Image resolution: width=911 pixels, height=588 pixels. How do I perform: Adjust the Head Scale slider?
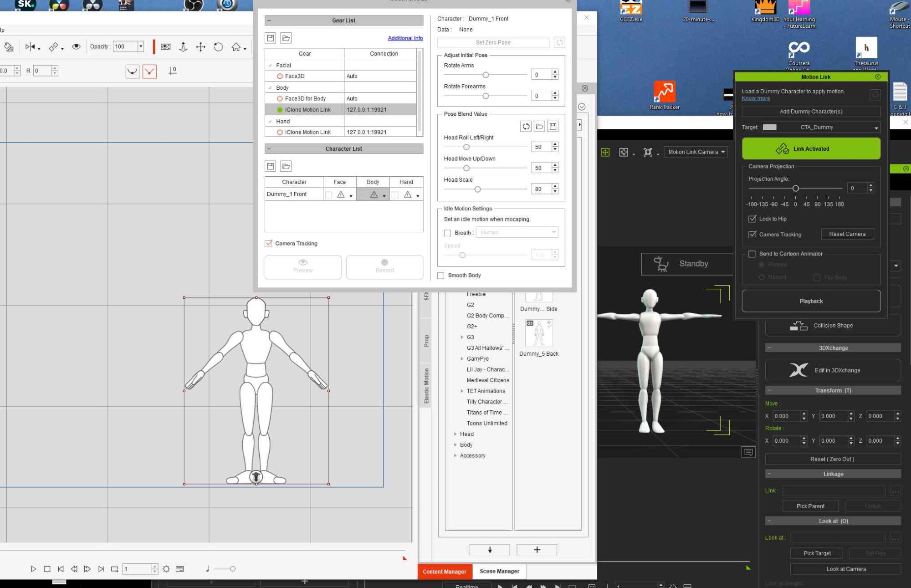tap(477, 189)
